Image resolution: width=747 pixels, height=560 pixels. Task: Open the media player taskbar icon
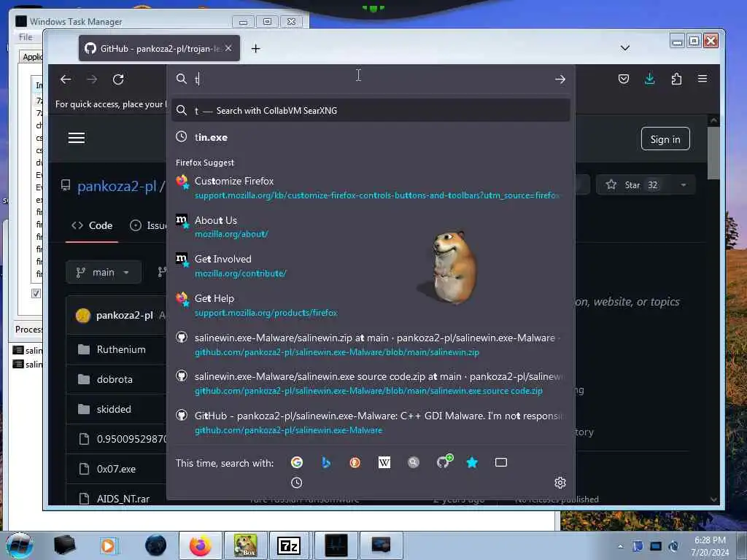[108, 545]
